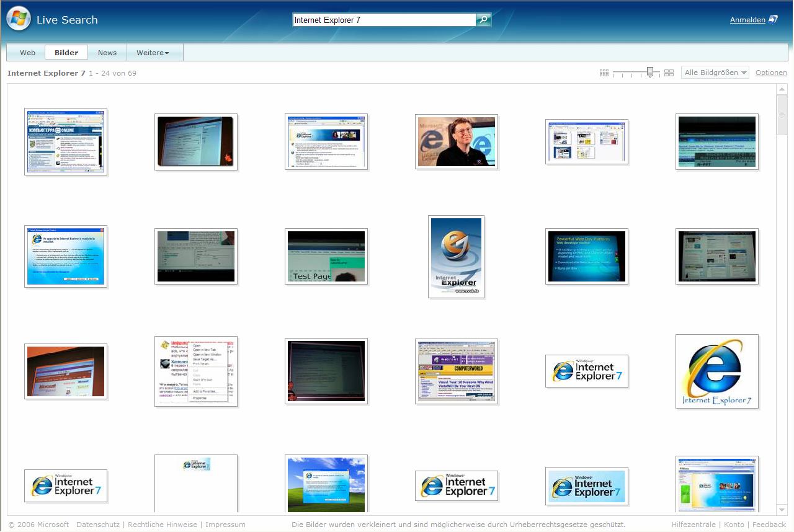The image size is (794, 532).
Task: Open the mostly blank small IE logo thumbnail
Action: [196, 484]
